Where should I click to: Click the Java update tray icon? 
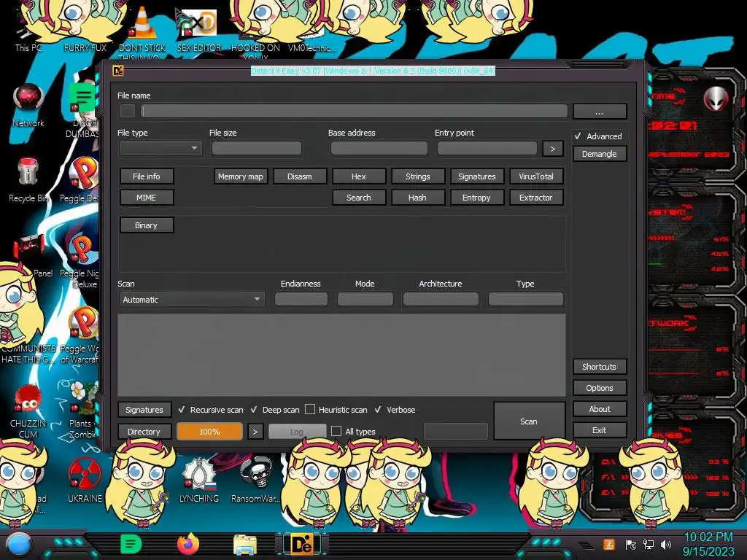click(608, 544)
